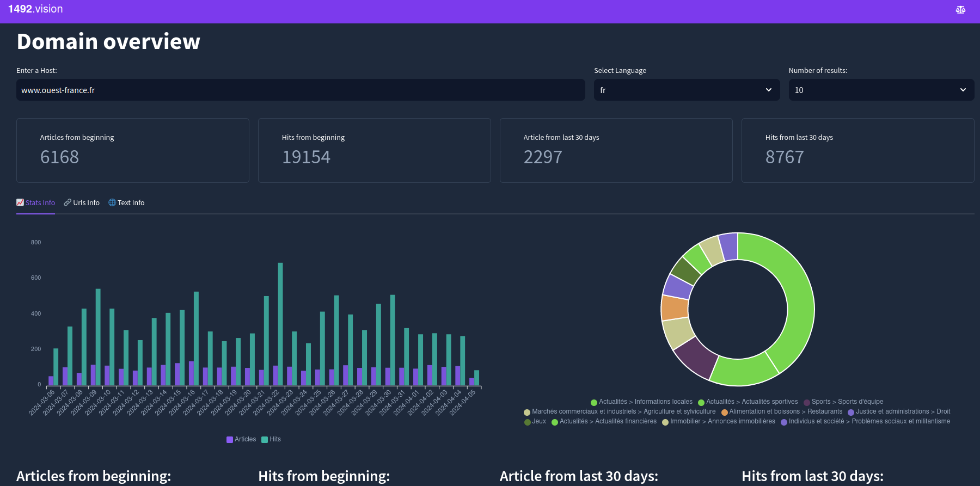Click the Actualités financières legend dot
This screenshot has width=980, height=486.
(555, 422)
